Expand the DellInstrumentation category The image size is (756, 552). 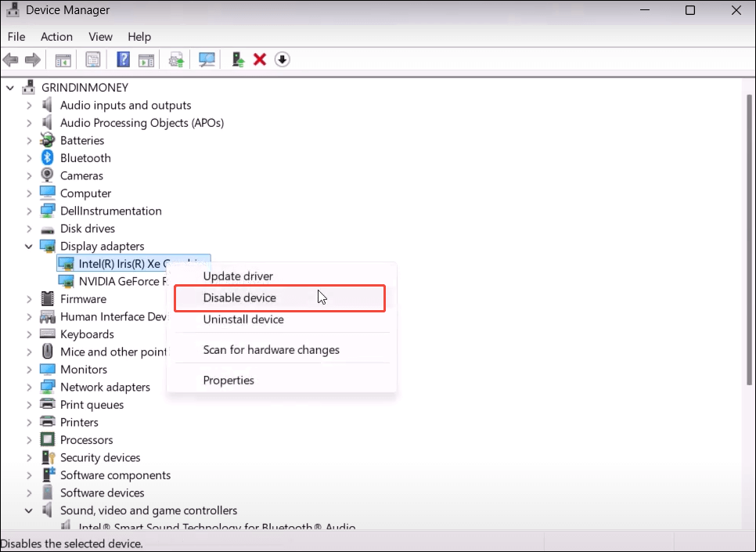29,211
